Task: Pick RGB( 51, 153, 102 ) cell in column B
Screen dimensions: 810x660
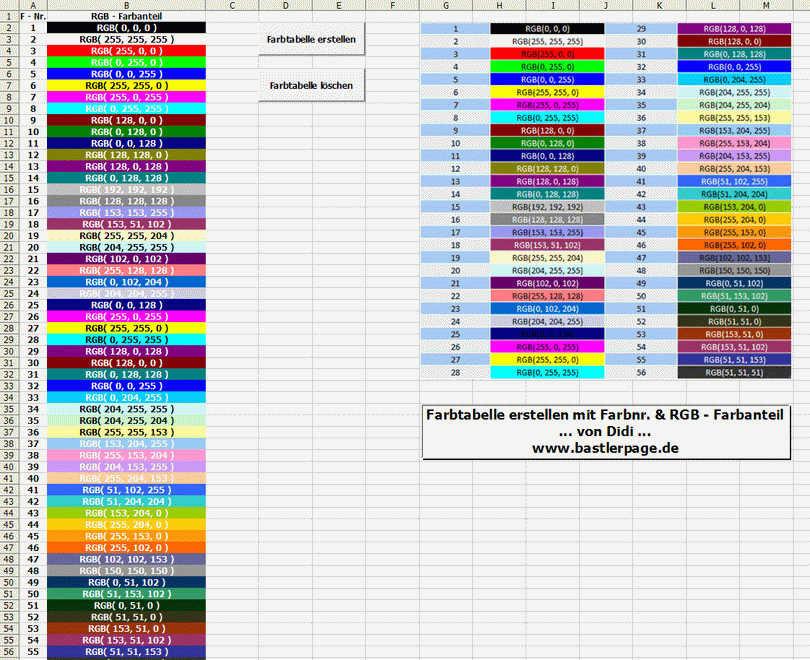Action: 127,594
